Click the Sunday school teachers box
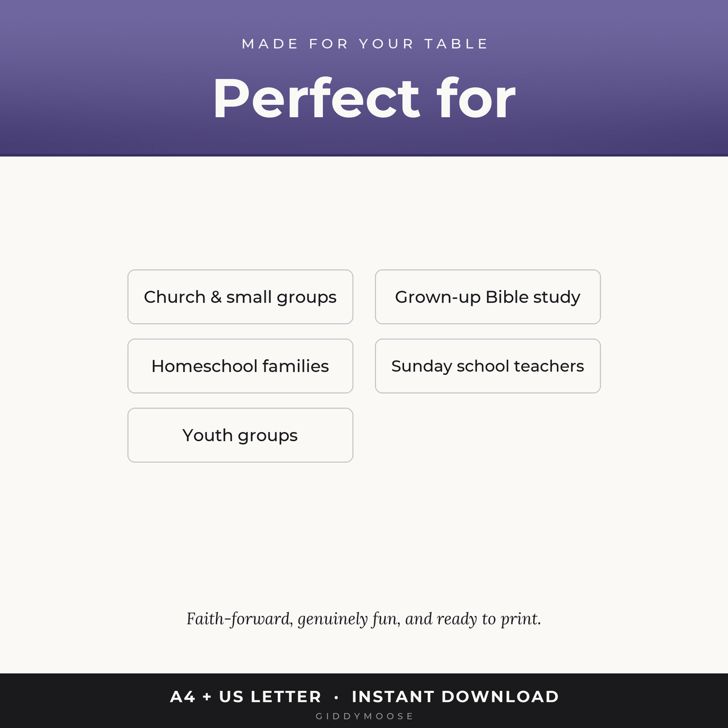 point(488,366)
